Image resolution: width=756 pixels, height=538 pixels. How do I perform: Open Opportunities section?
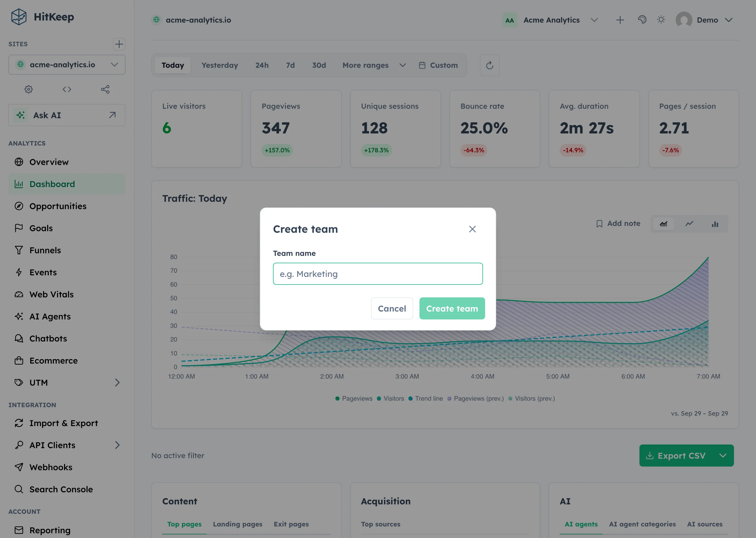(67, 206)
